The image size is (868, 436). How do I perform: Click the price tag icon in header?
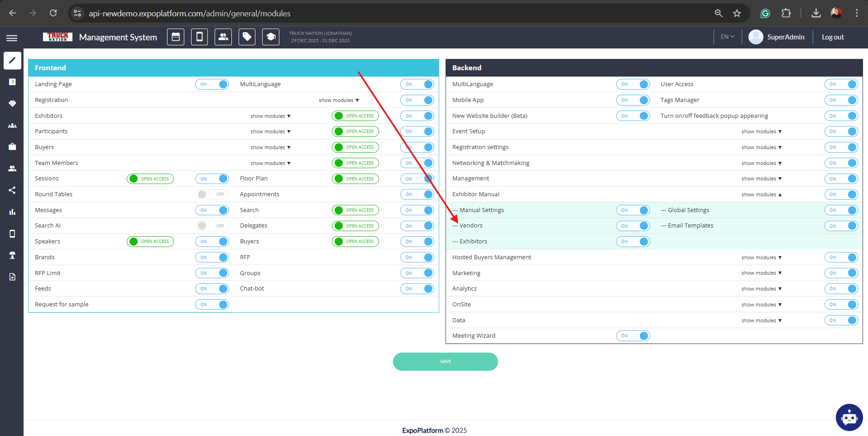point(247,37)
